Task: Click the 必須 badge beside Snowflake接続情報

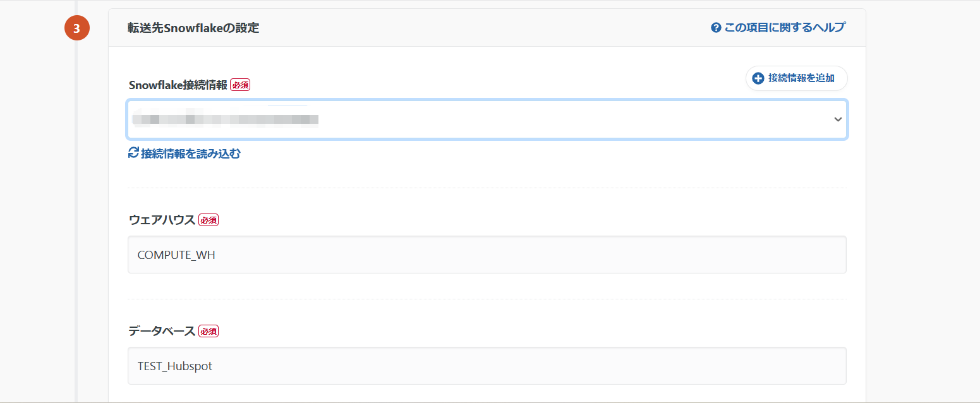Action: pos(240,85)
